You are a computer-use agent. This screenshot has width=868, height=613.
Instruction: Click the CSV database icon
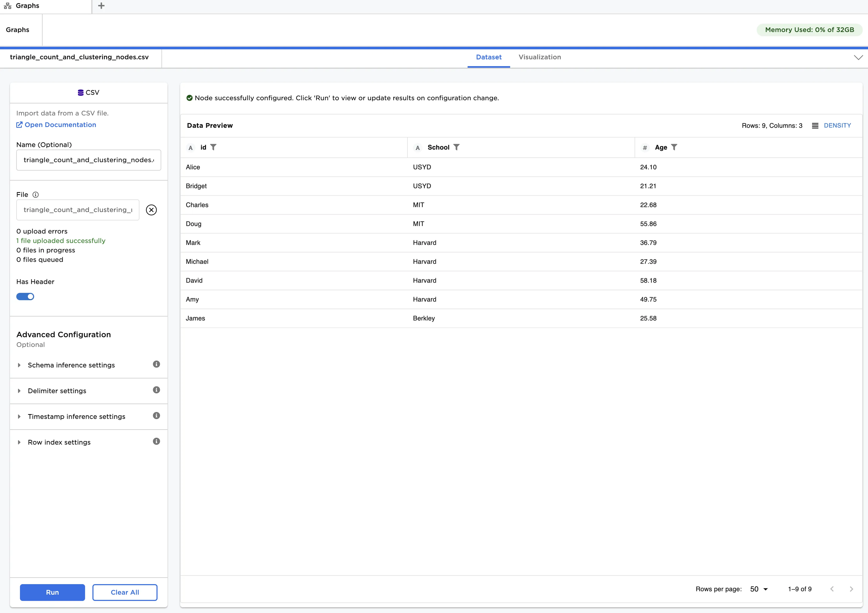pos(81,93)
